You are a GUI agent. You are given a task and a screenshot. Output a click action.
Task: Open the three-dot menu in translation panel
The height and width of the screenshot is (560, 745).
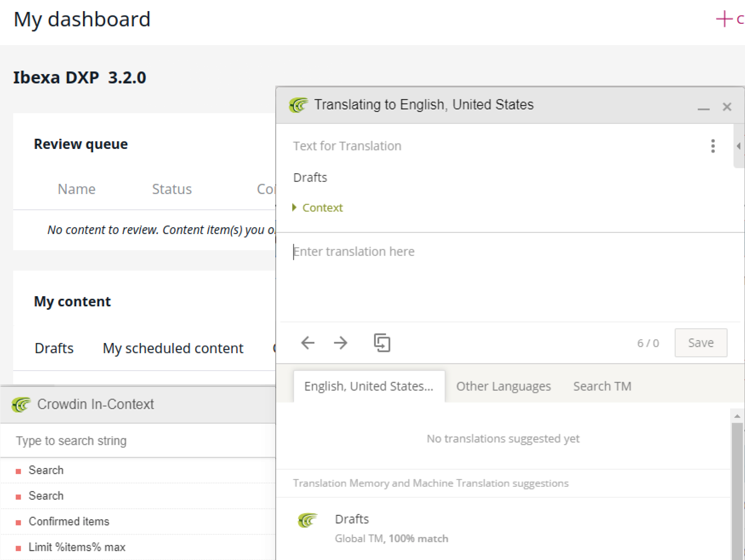click(x=713, y=146)
